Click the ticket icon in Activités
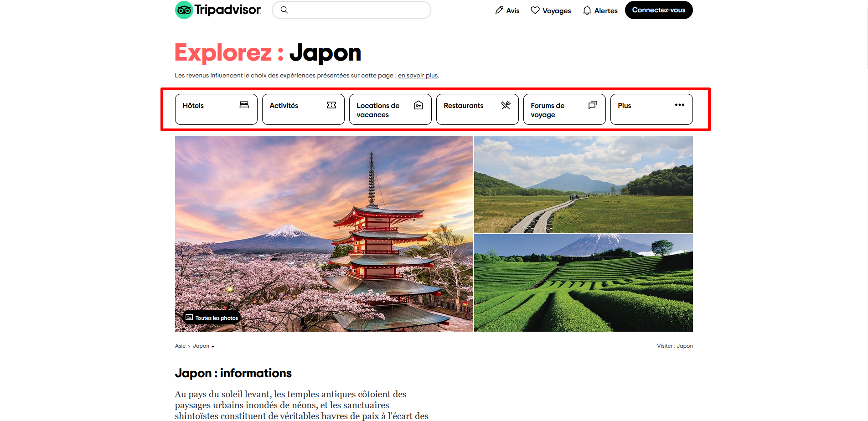Image resolution: width=868 pixels, height=421 pixels. (331, 105)
